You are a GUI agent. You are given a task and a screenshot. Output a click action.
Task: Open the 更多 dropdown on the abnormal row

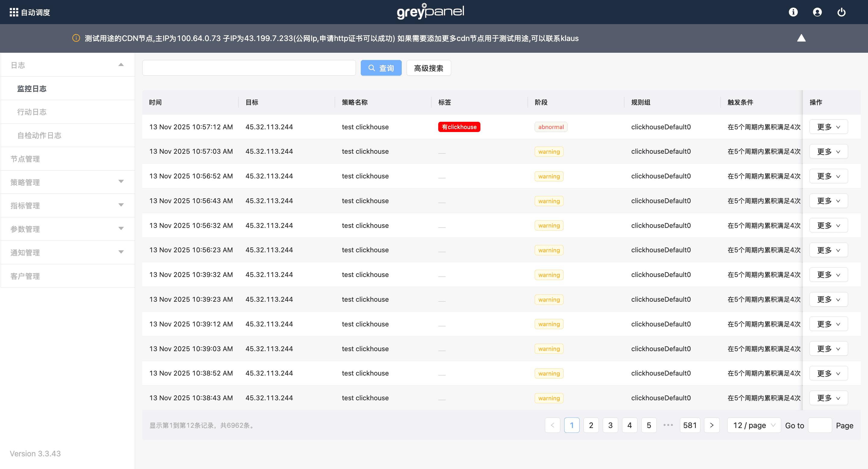click(x=829, y=127)
